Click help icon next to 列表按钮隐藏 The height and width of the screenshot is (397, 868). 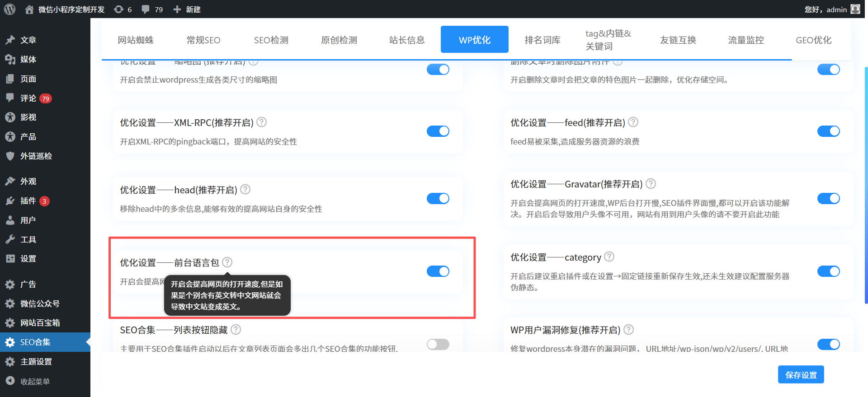pyautogui.click(x=236, y=330)
